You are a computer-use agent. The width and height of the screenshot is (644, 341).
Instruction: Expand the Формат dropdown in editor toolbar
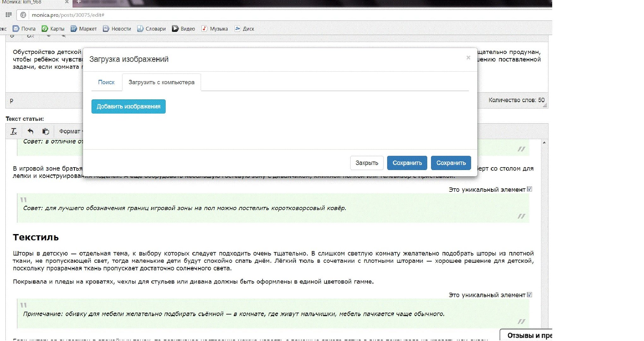[x=71, y=131]
